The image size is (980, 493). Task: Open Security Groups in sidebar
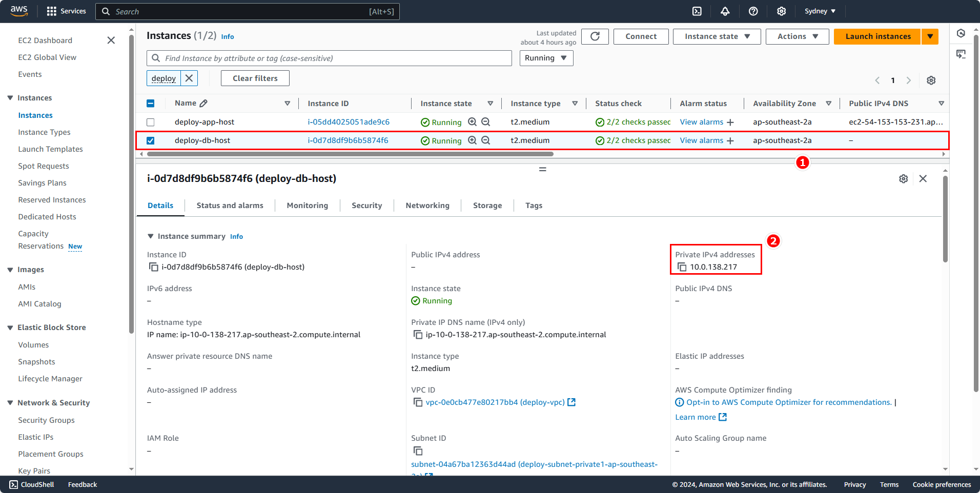coord(46,420)
